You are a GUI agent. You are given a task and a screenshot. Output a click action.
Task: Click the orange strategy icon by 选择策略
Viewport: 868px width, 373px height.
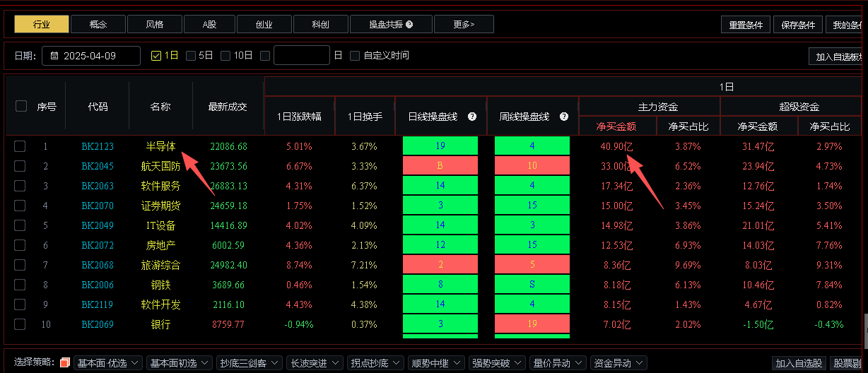[65, 363]
